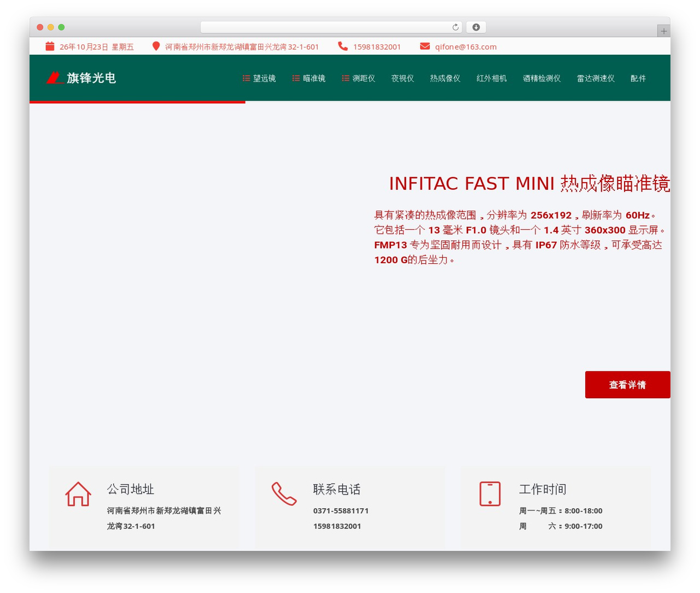Screen dimensions: 700x593
Task: Click the phone icon beside 15981832001
Action: [x=343, y=46]
